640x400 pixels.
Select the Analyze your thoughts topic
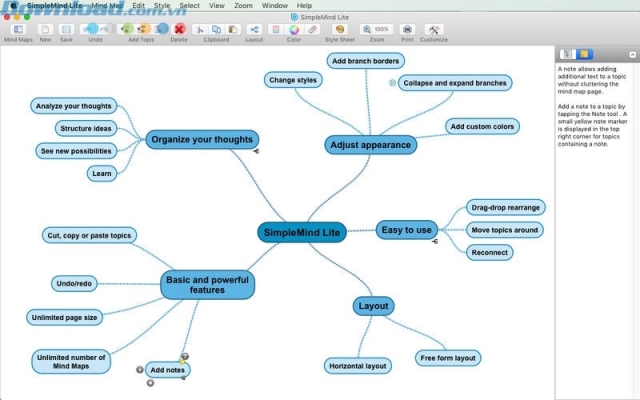point(73,106)
